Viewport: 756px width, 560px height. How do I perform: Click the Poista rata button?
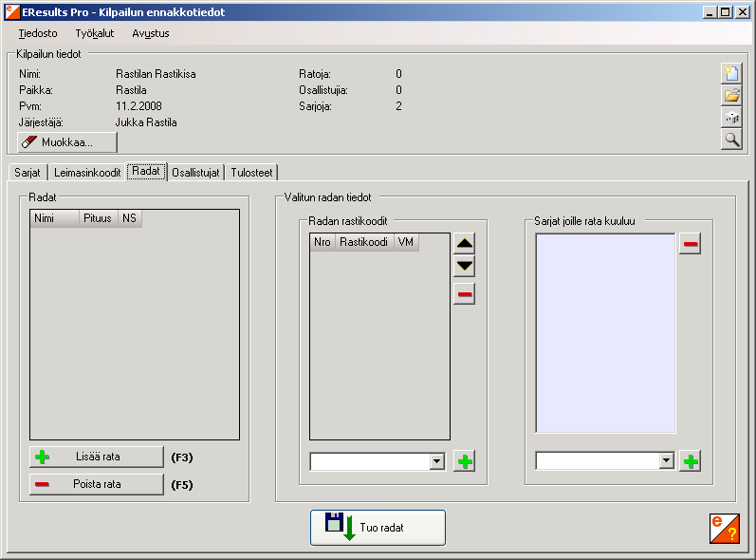(97, 484)
